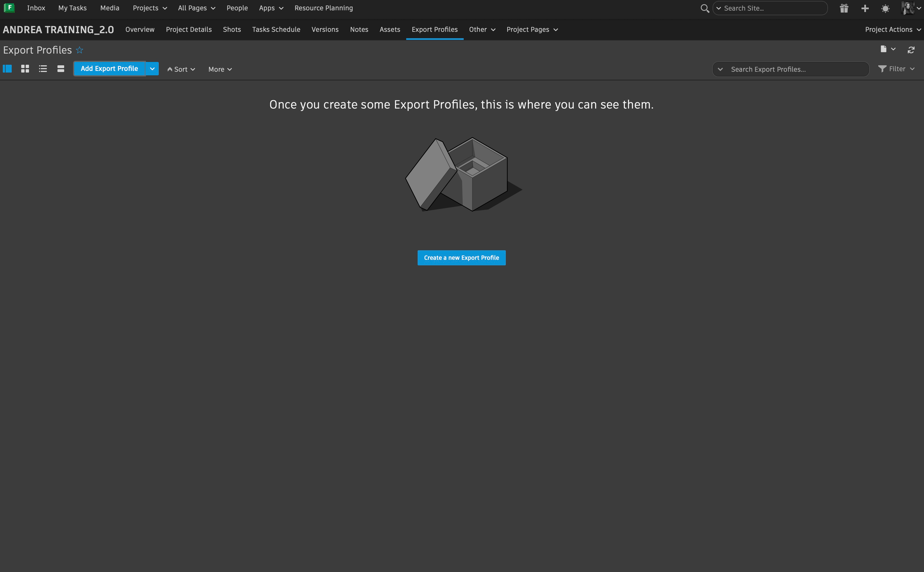Expand the Filter panel dropdown

[896, 69]
